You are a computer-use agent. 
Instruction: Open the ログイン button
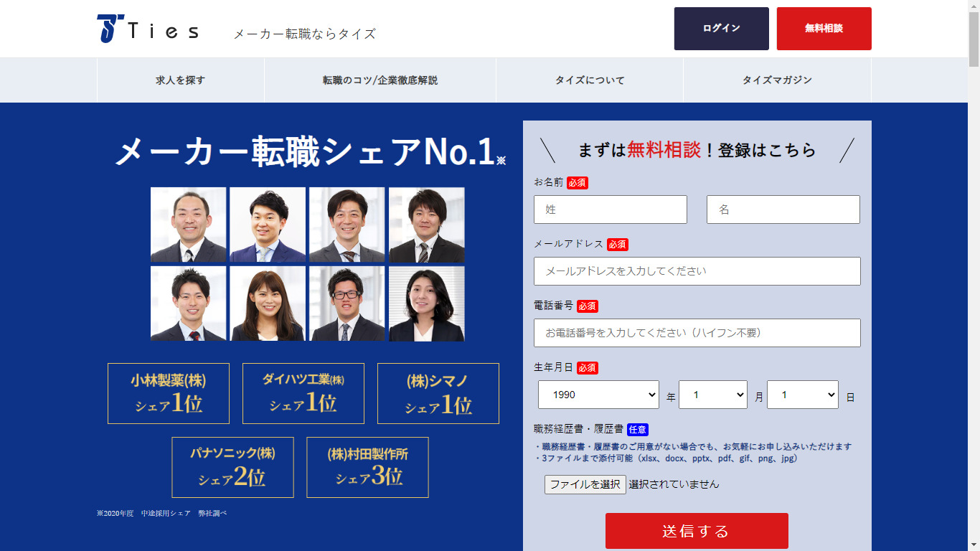pyautogui.click(x=721, y=29)
